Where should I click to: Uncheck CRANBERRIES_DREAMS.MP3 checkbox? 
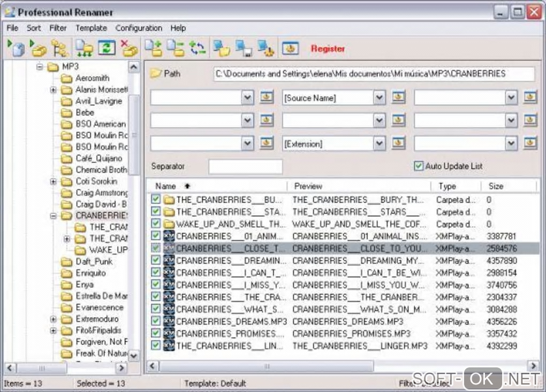pyautogui.click(x=156, y=321)
